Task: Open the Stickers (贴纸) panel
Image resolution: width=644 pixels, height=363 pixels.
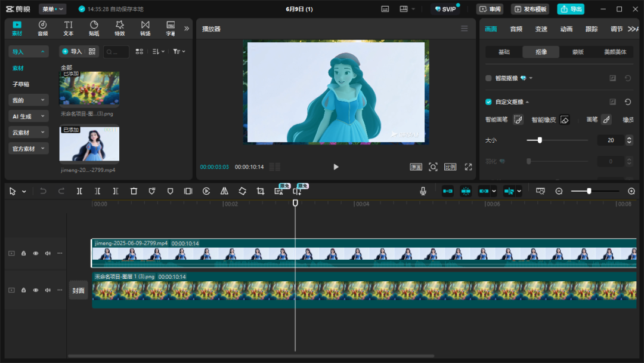Action: click(x=94, y=28)
